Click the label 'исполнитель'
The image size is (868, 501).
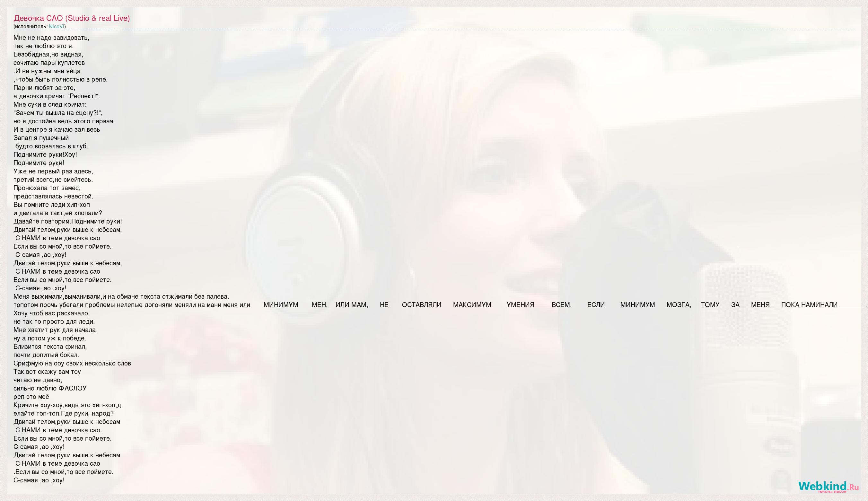(x=30, y=26)
